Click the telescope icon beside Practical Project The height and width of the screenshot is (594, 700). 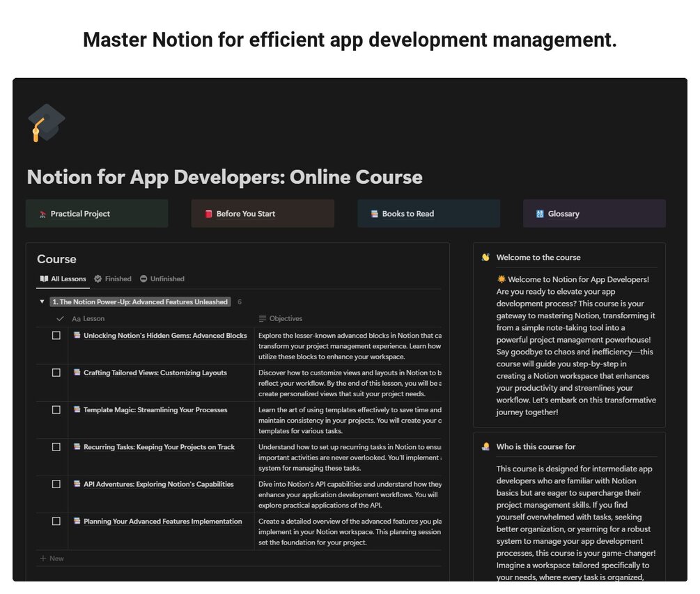tap(43, 214)
